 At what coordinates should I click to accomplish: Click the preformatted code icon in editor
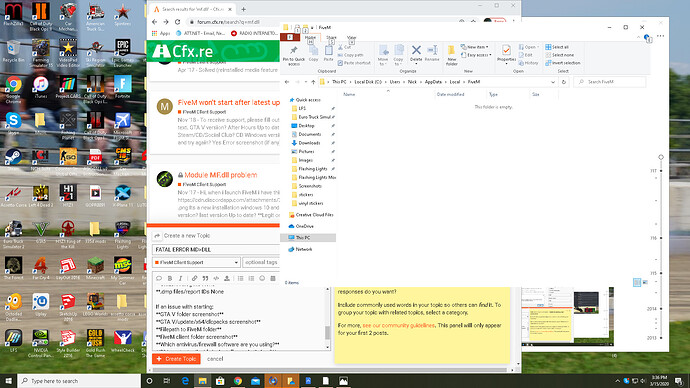[216, 278]
